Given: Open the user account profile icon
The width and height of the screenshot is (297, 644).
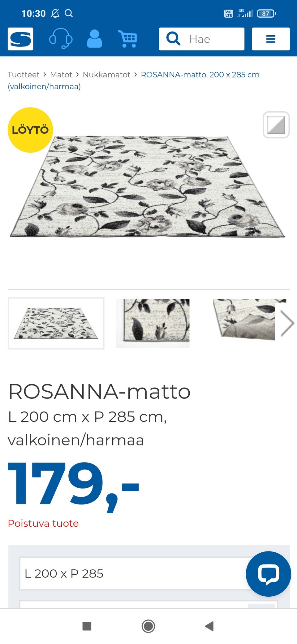Looking at the screenshot, I should point(94,39).
